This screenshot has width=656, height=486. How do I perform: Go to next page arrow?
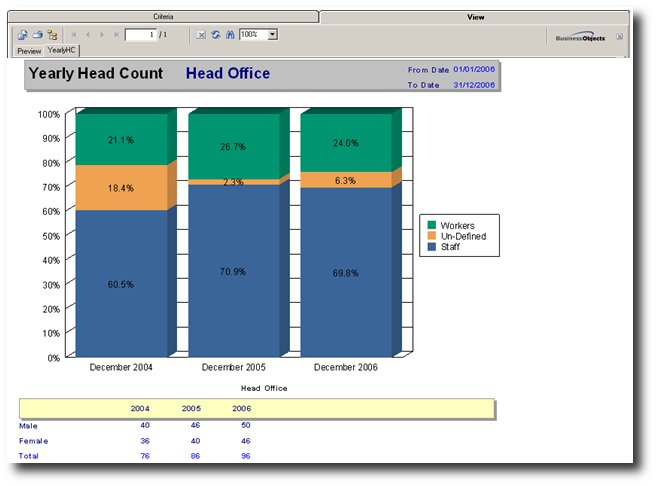pyautogui.click(x=102, y=35)
